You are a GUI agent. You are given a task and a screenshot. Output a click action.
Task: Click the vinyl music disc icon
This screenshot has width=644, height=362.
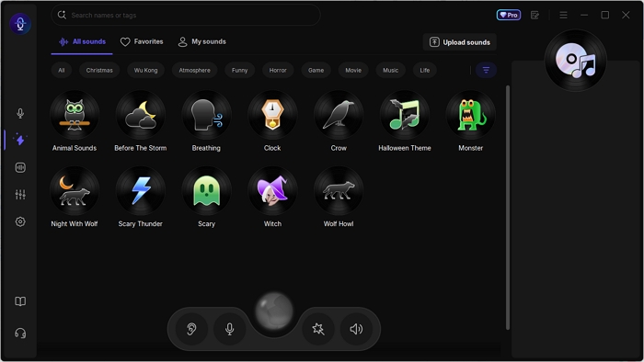[x=575, y=61]
